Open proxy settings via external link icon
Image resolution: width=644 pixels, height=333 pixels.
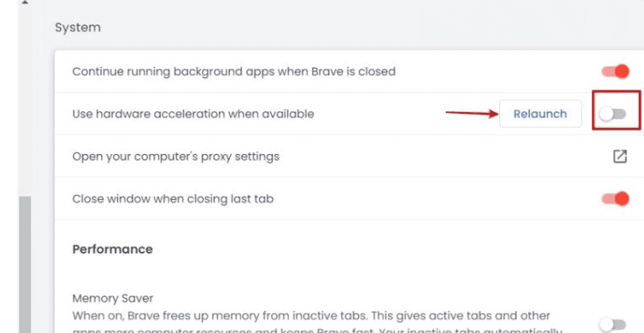(x=620, y=156)
